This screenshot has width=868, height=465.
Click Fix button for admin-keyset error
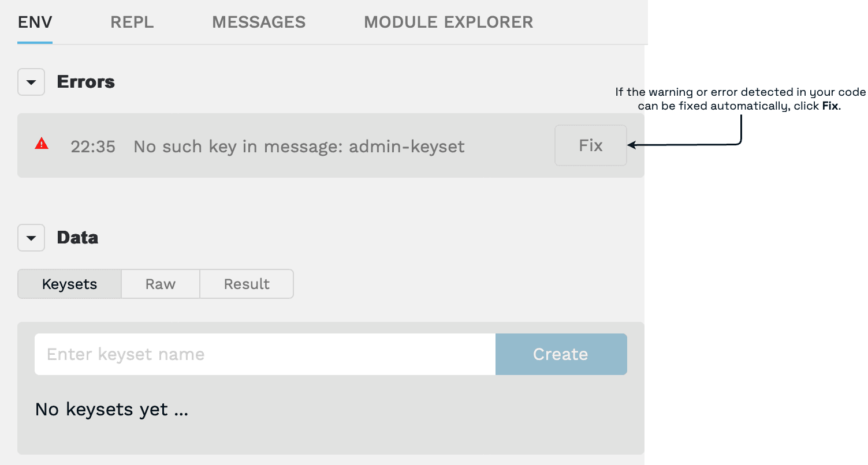tap(591, 145)
